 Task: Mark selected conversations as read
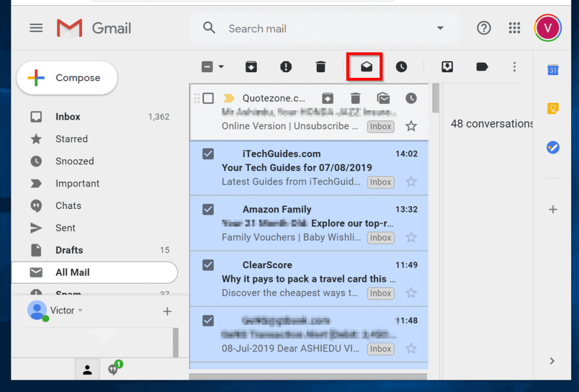pyautogui.click(x=365, y=67)
